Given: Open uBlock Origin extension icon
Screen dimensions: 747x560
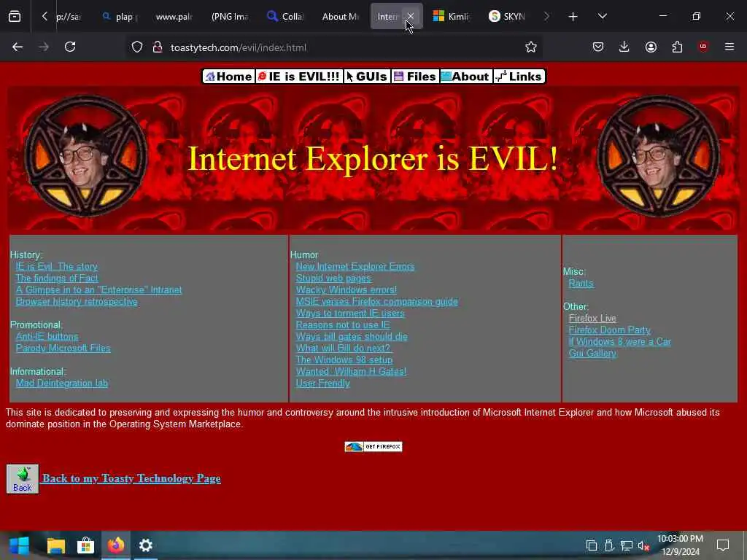Looking at the screenshot, I should click(x=703, y=47).
